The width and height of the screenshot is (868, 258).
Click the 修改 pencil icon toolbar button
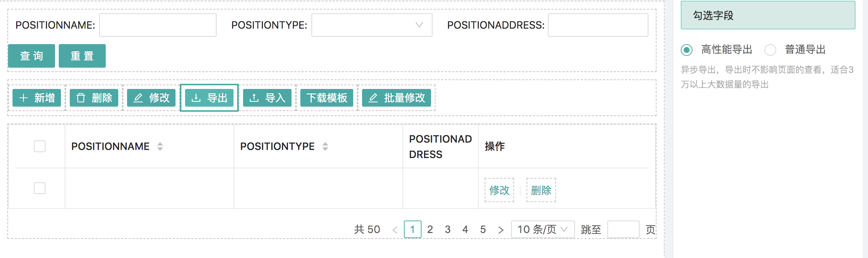151,98
